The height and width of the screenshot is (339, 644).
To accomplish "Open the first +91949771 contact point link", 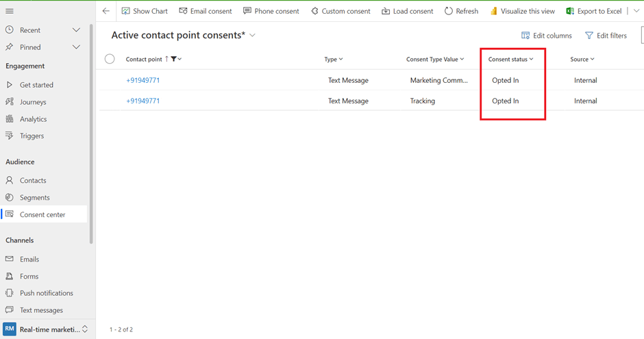I will 143,80.
